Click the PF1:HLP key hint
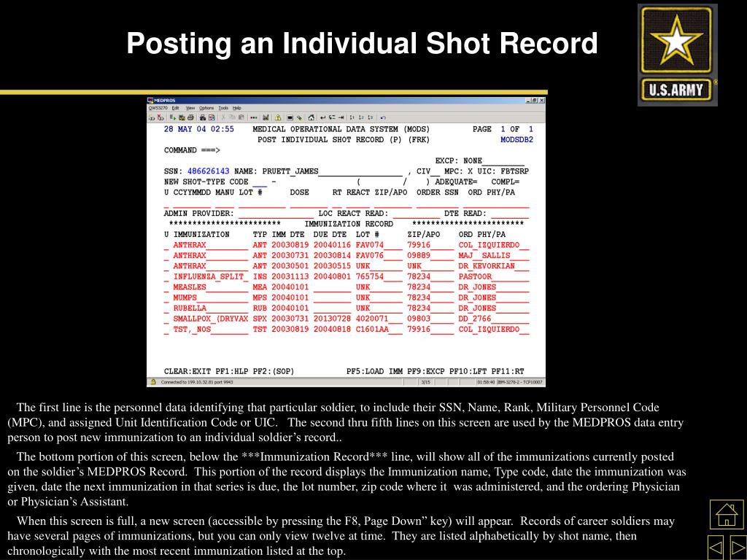Viewport: 747px width, 560px height. tap(231, 371)
